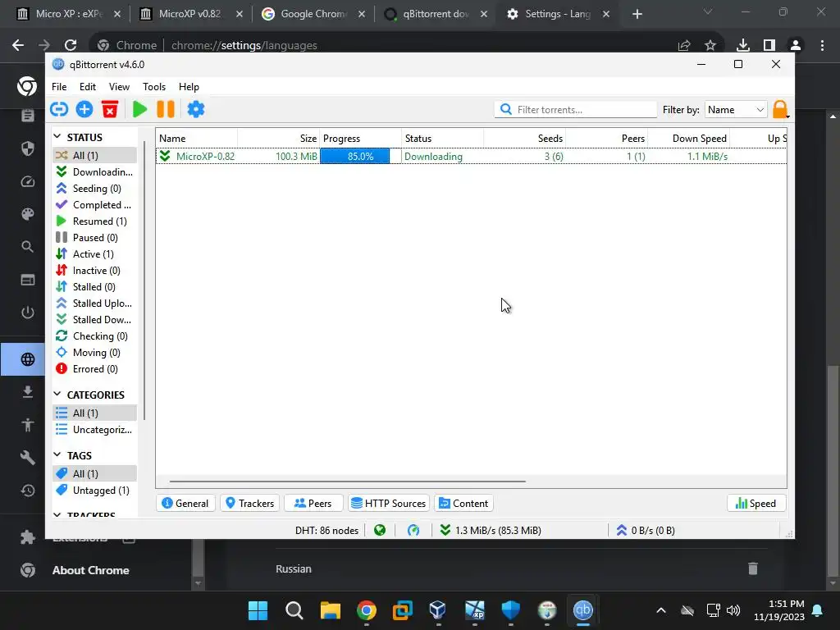Open the HTTP Sources tab
Viewport: 840px width, 630px height.
389,503
